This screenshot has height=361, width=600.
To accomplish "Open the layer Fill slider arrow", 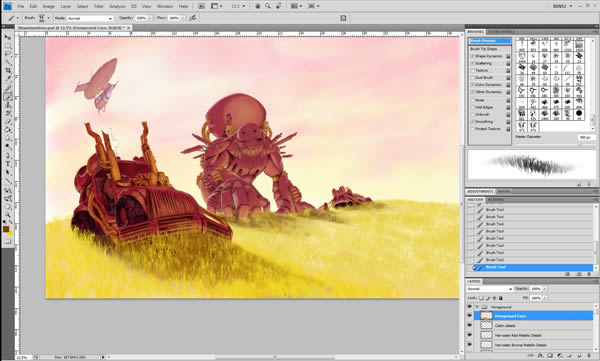I will [545, 298].
